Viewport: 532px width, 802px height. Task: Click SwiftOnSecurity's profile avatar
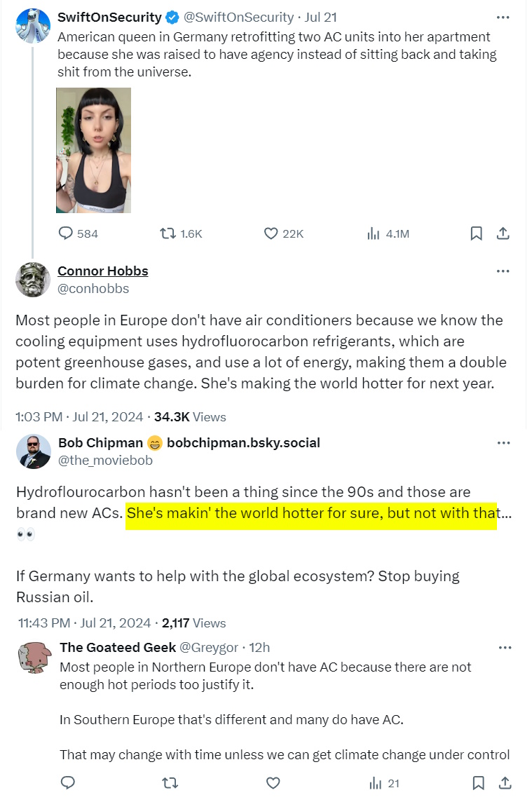click(33, 27)
